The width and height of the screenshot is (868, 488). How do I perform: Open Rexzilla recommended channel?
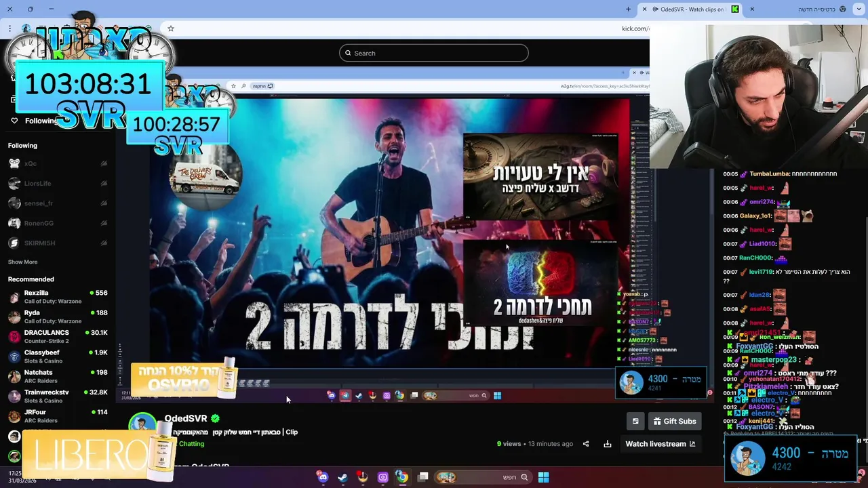click(x=58, y=297)
